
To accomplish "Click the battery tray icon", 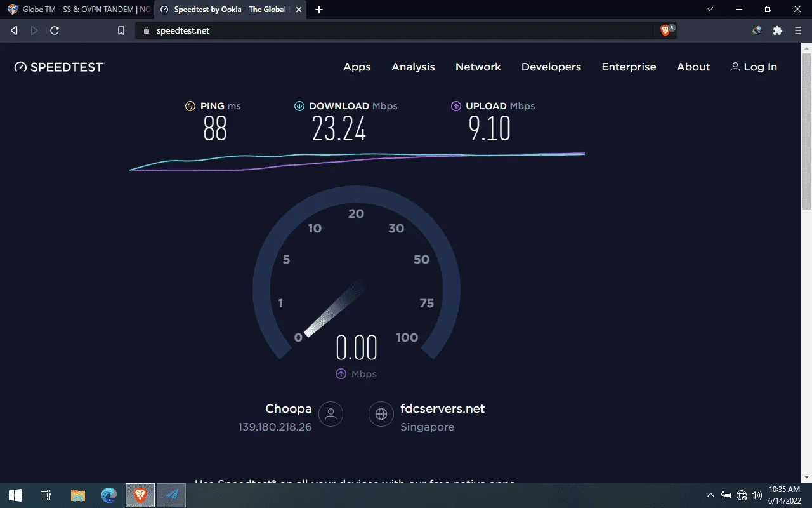I will click(x=726, y=495).
